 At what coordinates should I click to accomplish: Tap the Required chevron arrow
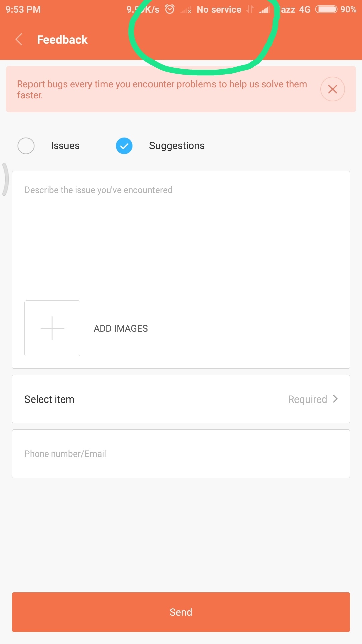[335, 399]
